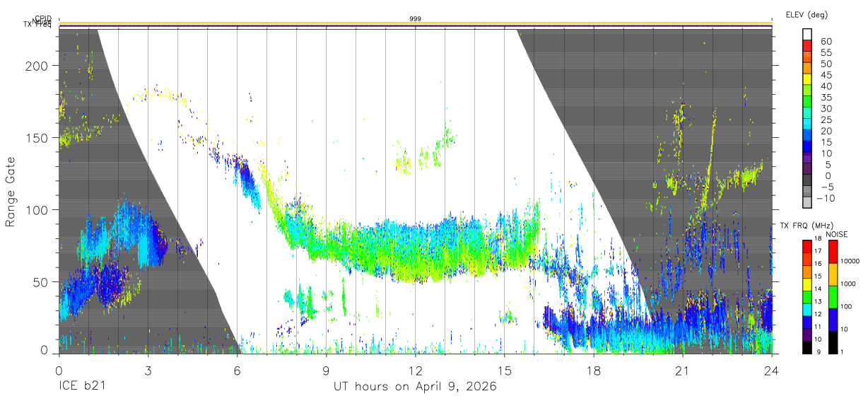Click the '9' hour tick on the UT axis
868x401 pixels.
coord(326,370)
